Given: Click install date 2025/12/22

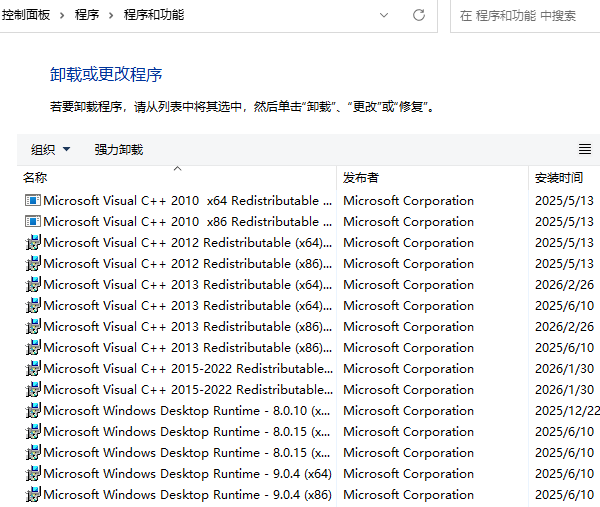Looking at the screenshot, I should pos(567,411).
